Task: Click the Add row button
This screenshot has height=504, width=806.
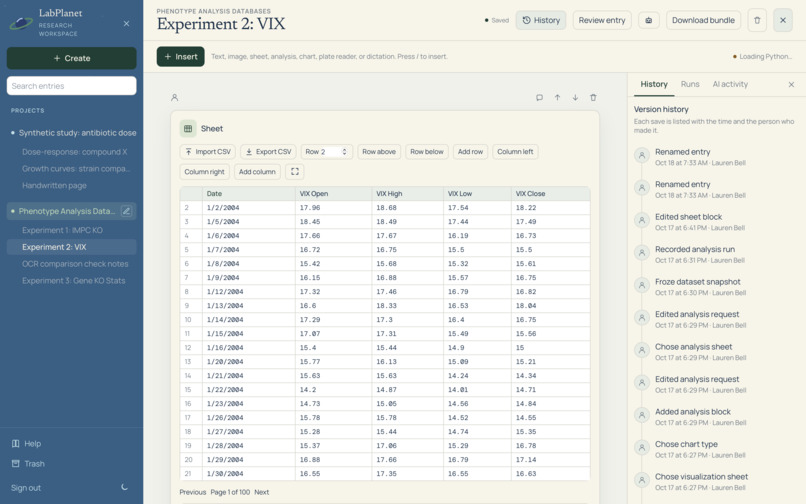Action: click(470, 152)
